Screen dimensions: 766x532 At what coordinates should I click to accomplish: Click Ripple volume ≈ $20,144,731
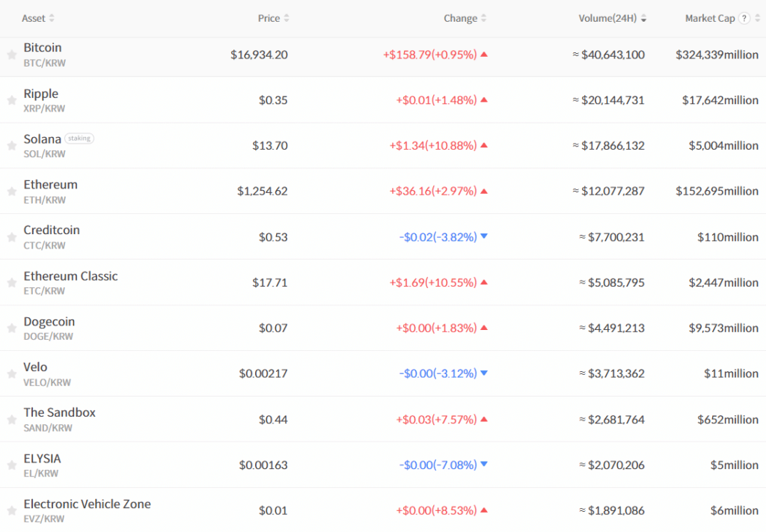click(x=609, y=100)
